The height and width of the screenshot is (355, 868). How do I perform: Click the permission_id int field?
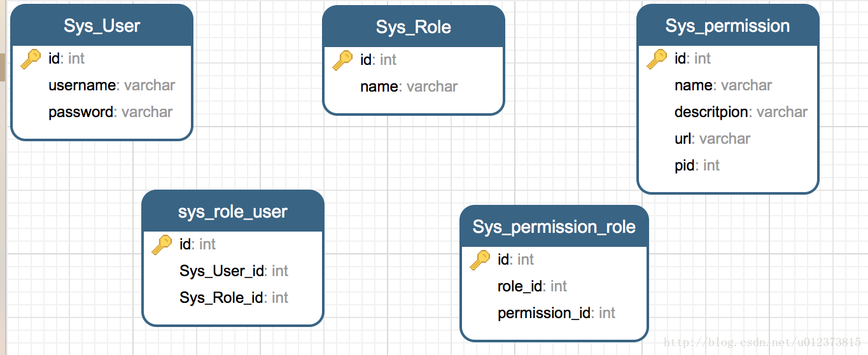tap(556, 313)
